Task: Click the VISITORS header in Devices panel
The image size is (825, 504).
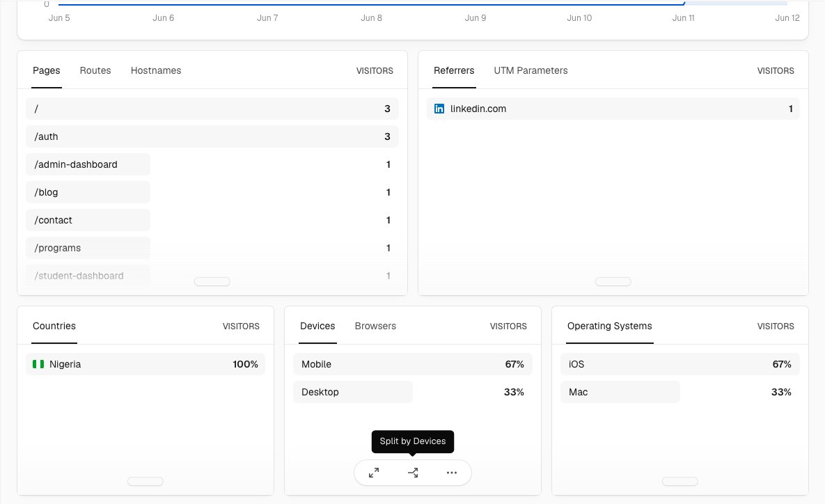Action: (508, 326)
